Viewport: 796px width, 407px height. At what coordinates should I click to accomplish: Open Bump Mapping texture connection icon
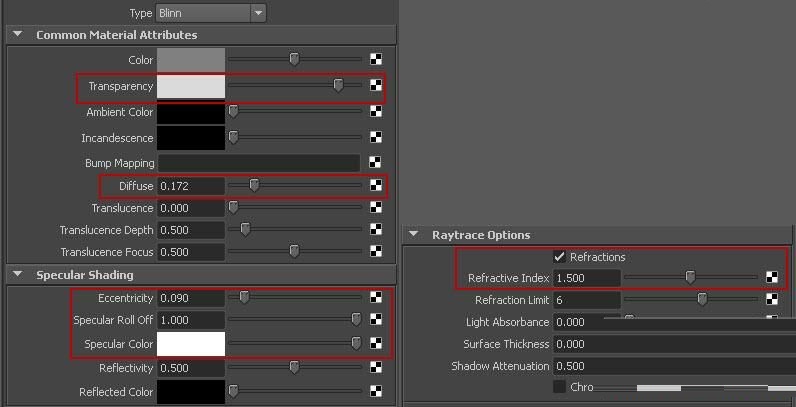[376, 162]
